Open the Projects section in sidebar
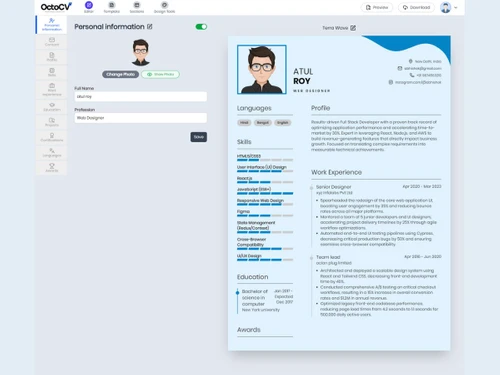The image size is (500, 375). tap(52, 122)
